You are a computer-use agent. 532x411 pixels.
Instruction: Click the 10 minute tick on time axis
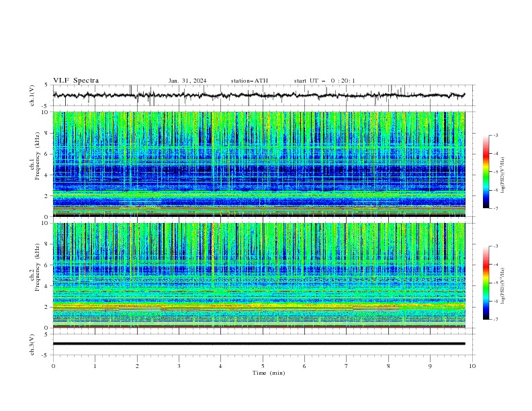pyautogui.click(x=472, y=366)
